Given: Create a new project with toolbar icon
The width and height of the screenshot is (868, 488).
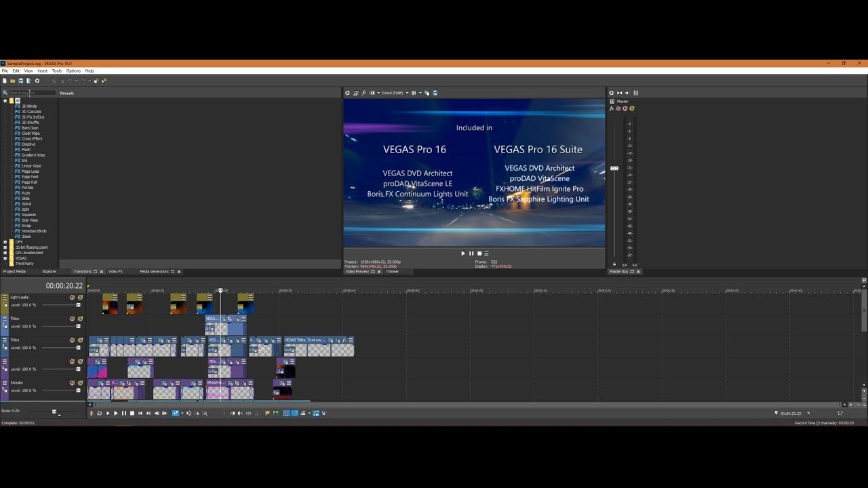Looking at the screenshot, I should [x=5, y=81].
